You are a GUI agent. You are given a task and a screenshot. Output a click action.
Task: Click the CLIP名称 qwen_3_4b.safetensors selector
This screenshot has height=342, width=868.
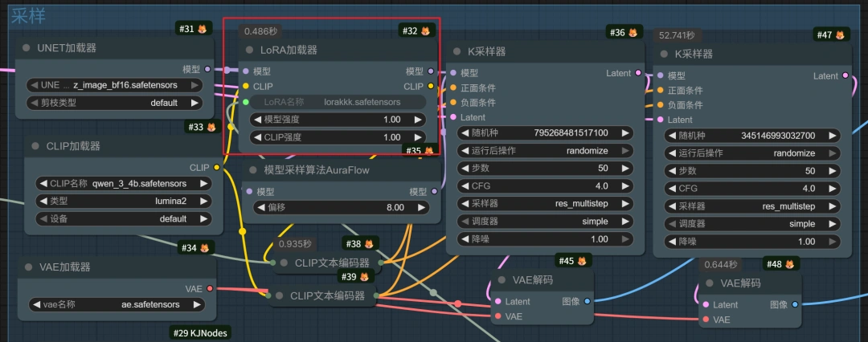[120, 183]
